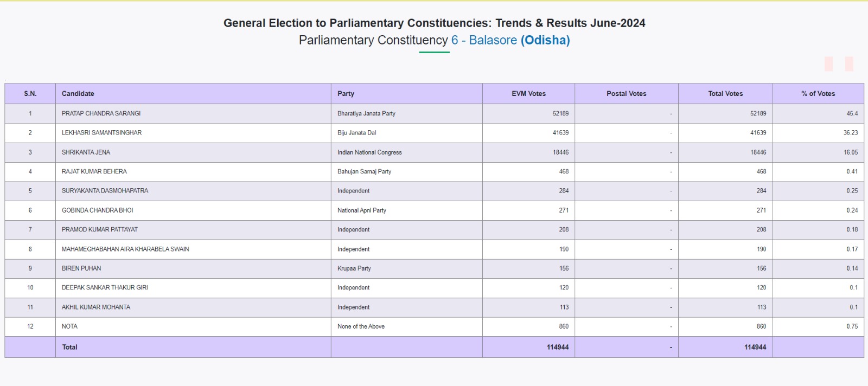
Task: Click the Total label in the footer row
Action: [x=69, y=348]
